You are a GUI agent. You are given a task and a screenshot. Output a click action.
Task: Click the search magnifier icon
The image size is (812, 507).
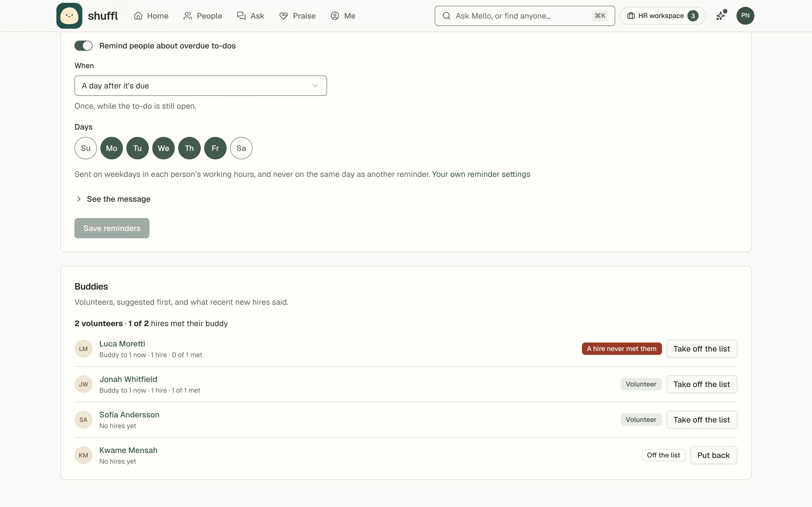[x=446, y=16]
